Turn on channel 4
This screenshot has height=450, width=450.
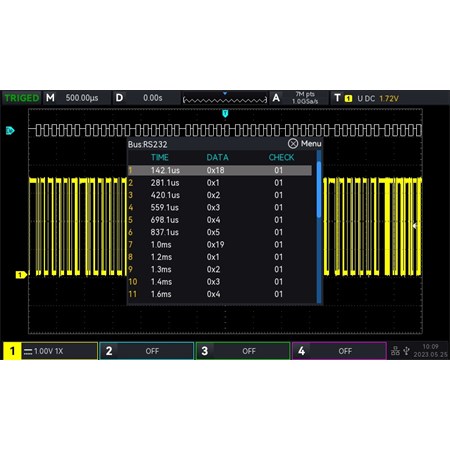tap(339, 351)
